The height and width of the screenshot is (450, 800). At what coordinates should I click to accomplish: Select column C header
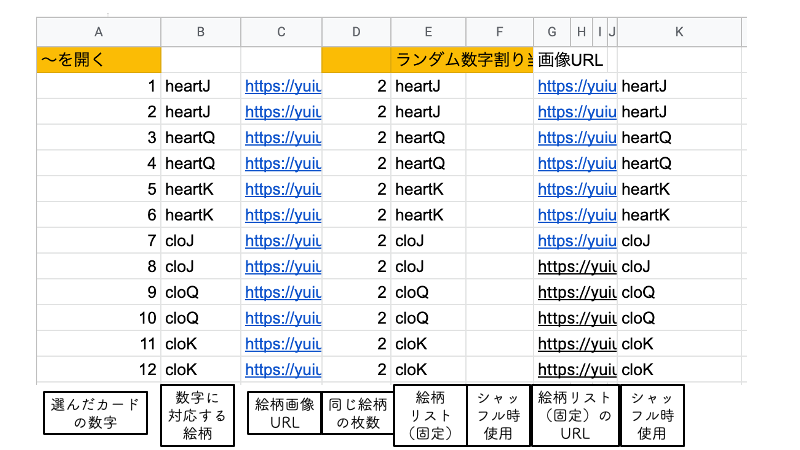[281, 32]
